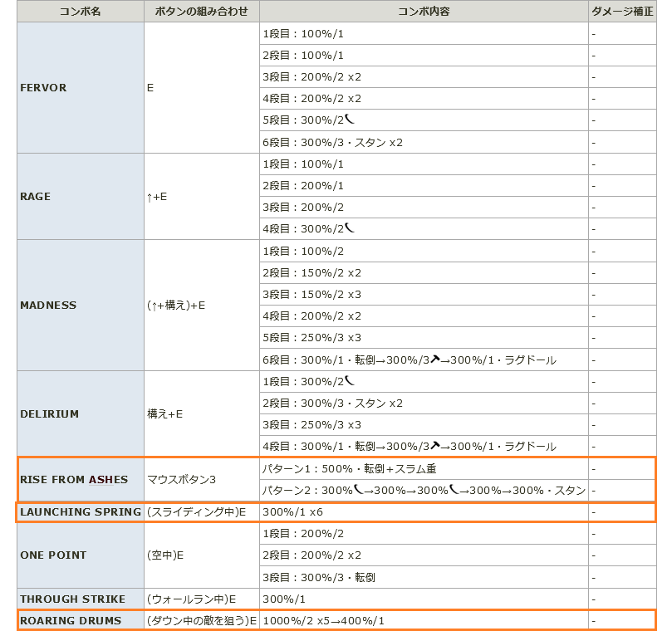Select the RAGE combo name cell
Image resolution: width=672 pixels, height=631 pixels.
[x=80, y=196]
